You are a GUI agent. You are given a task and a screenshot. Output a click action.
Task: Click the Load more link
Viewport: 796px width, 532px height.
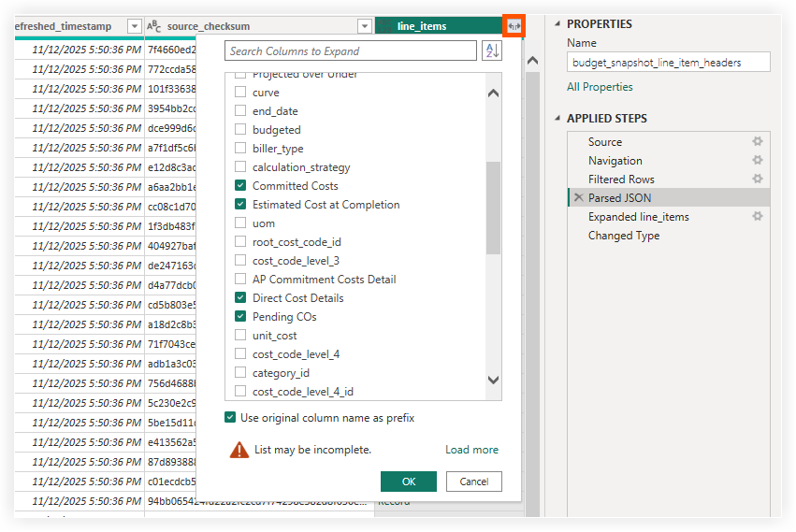(471, 450)
